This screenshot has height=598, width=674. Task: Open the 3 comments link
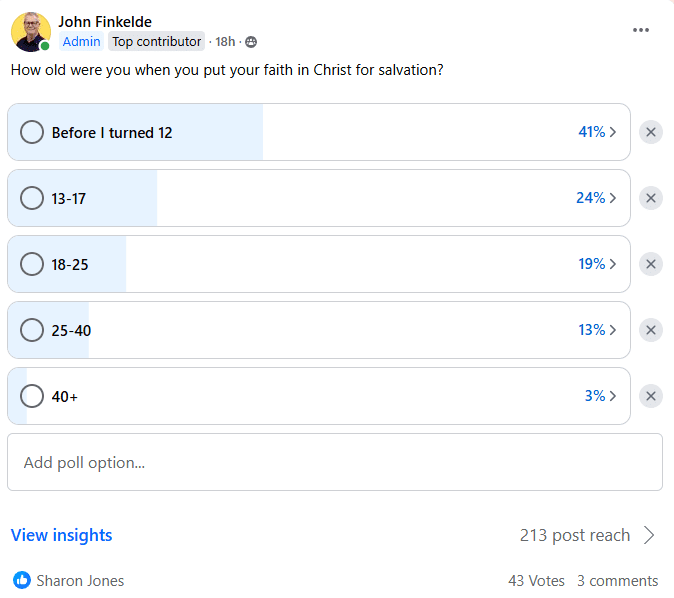[617, 581]
